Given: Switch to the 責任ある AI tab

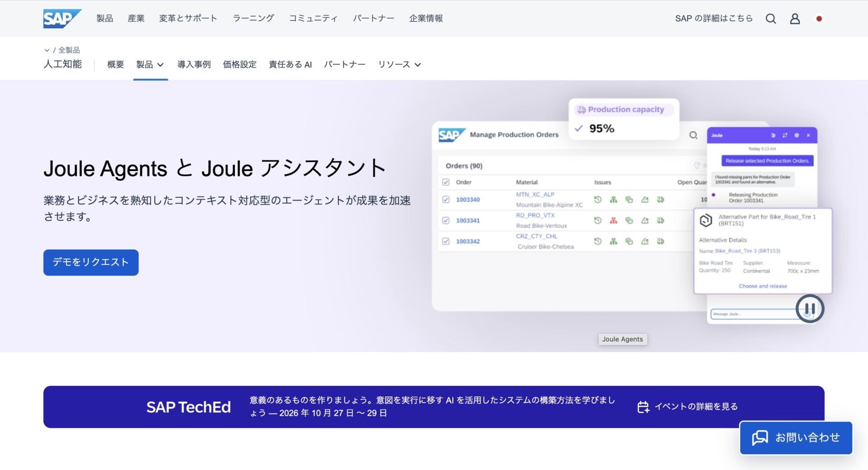Looking at the screenshot, I should point(290,65).
